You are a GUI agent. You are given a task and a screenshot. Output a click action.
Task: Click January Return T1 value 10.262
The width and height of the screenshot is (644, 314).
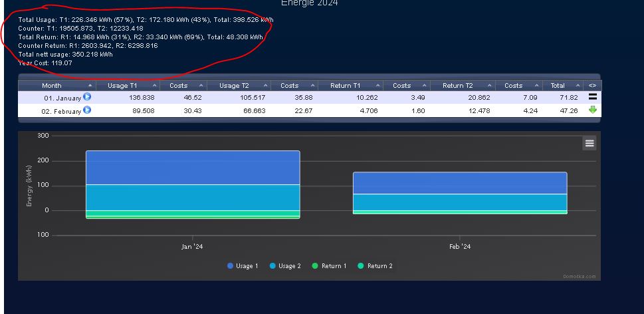(366, 98)
